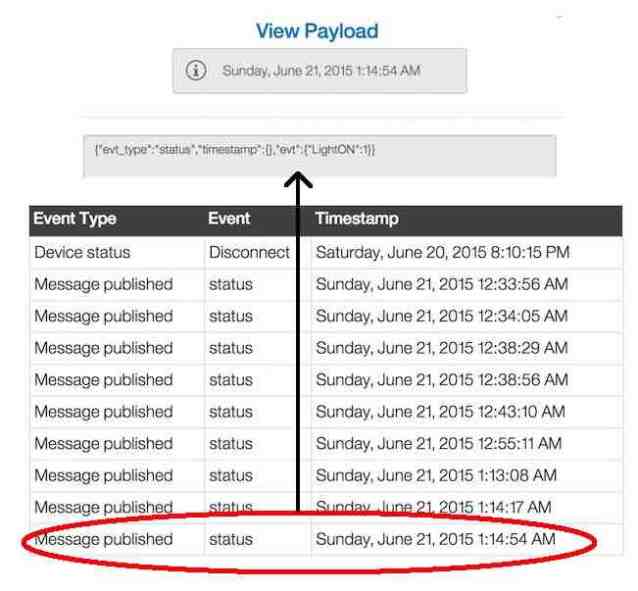Open the row timestamped 12:38:56 AM

(326, 380)
